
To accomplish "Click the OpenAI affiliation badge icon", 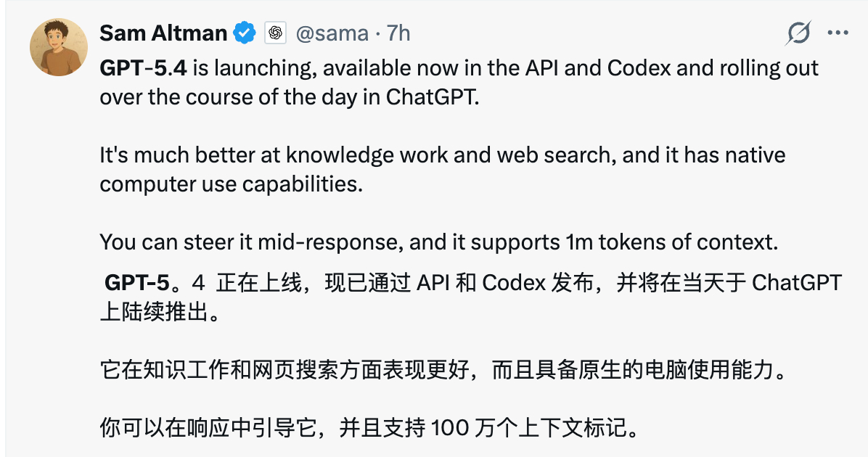I will coord(275,33).
